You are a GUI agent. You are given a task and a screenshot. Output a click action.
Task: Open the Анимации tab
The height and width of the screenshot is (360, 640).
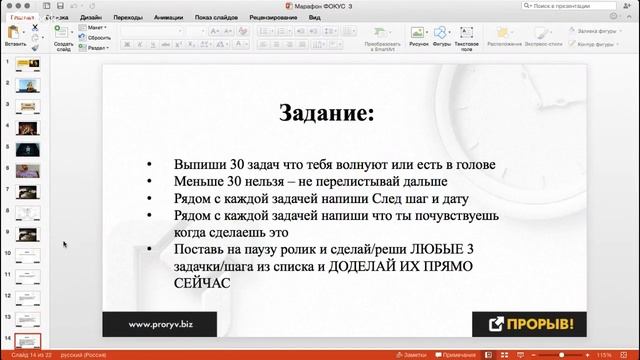pyautogui.click(x=168, y=18)
